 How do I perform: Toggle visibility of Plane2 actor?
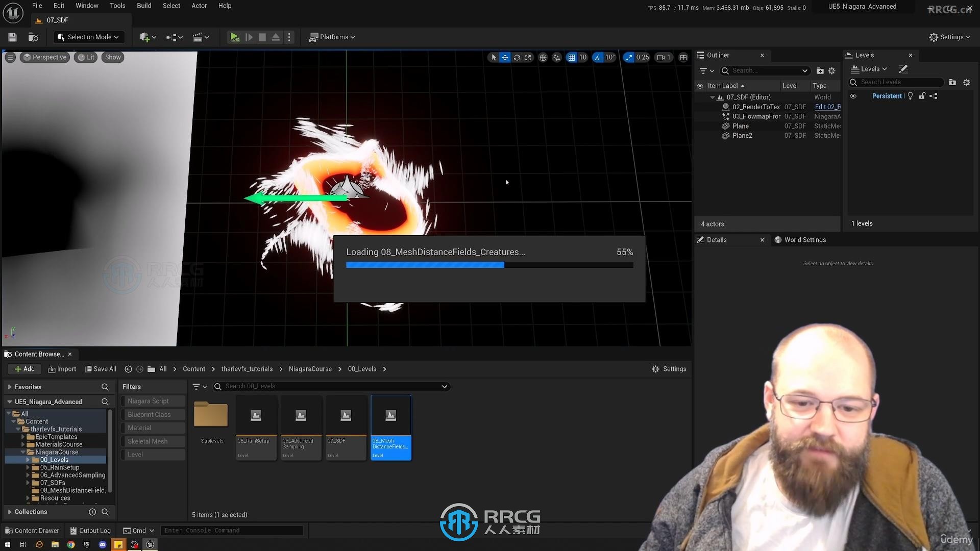point(701,135)
